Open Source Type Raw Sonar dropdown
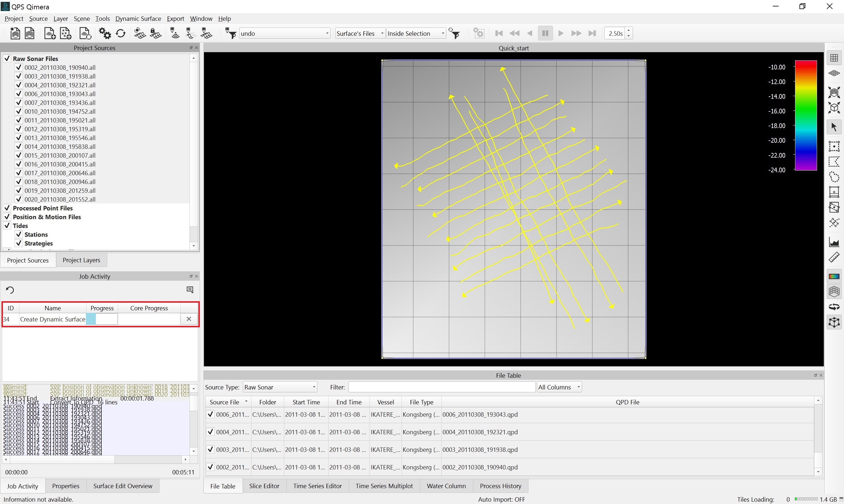Viewport: 844px width, 504px height. coord(314,387)
